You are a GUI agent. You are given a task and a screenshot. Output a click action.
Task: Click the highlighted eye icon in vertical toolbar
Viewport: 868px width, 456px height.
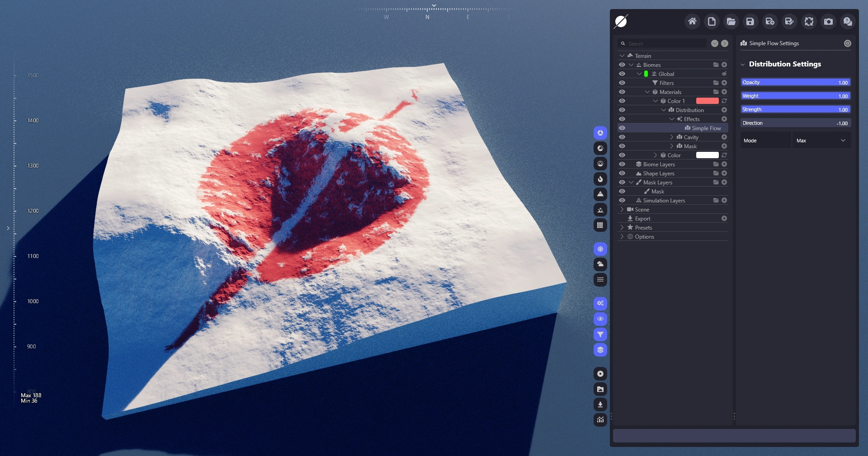[600, 319]
